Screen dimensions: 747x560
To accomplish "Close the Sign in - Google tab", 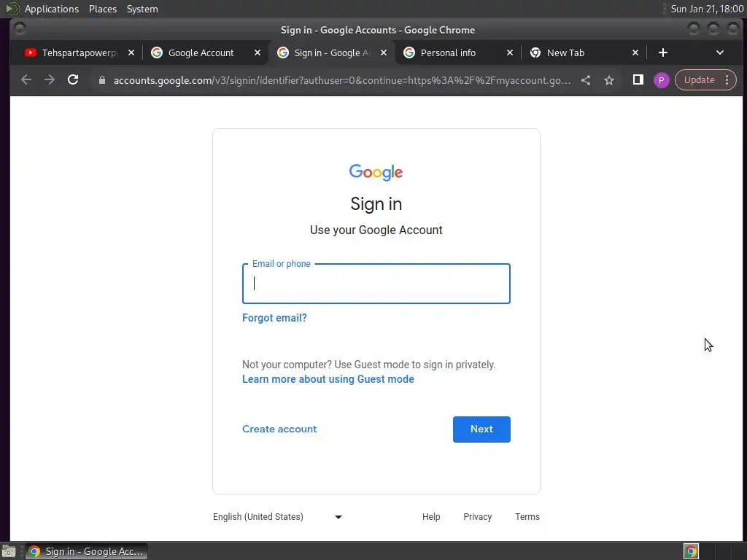I will [384, 52].
